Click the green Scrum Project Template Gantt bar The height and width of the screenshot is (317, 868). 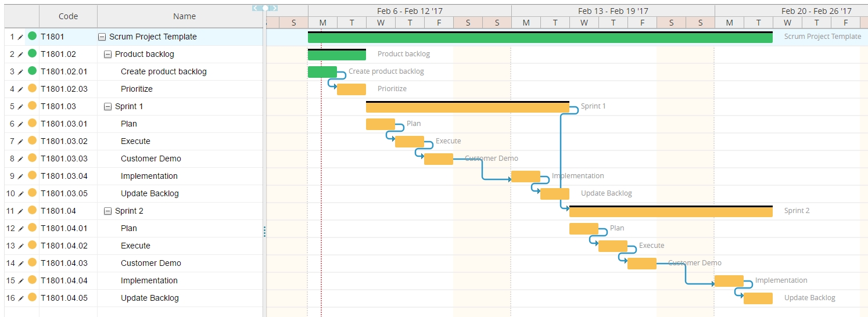pos(540,38)
